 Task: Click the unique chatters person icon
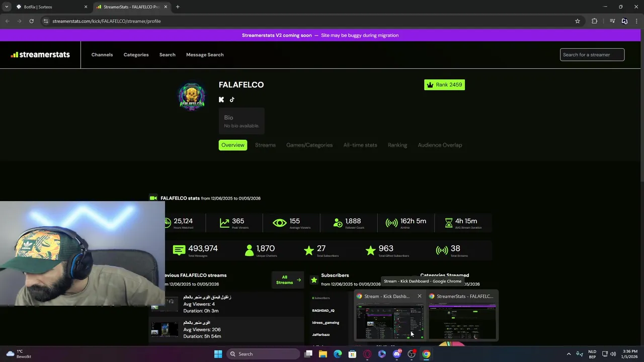249,250
